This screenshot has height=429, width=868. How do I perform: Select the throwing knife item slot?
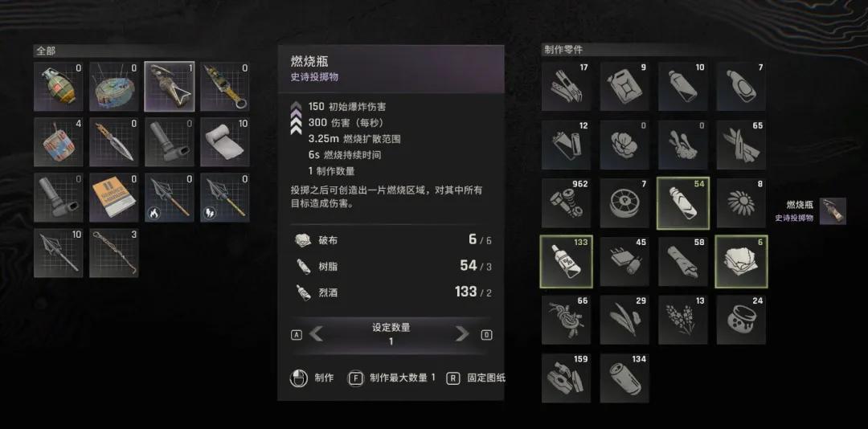click(114, 141)
